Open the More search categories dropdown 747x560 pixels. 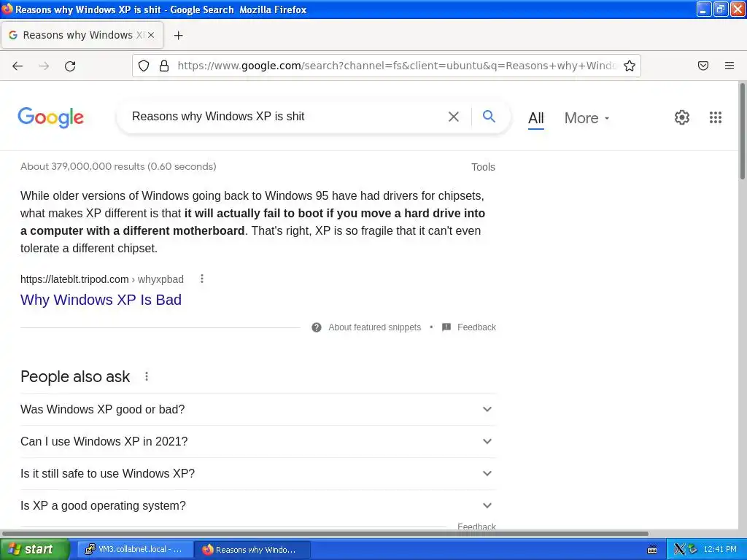587,118
